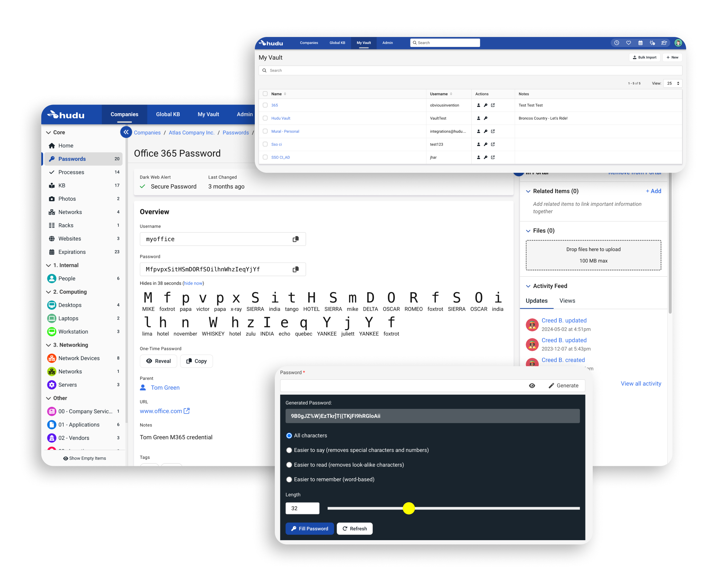Copy username for the 365 vault entry
Screen dimensions: 728x582
(478, 105)
